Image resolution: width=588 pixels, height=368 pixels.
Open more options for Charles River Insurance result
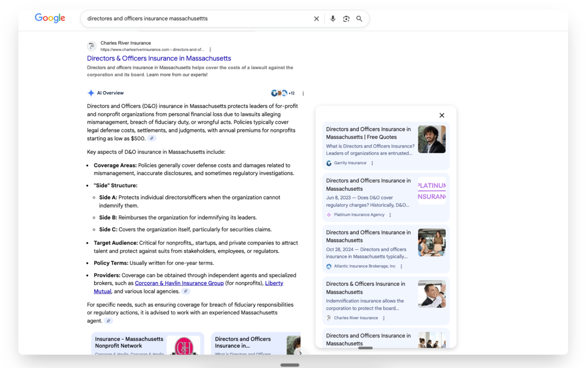pos(210,50)
